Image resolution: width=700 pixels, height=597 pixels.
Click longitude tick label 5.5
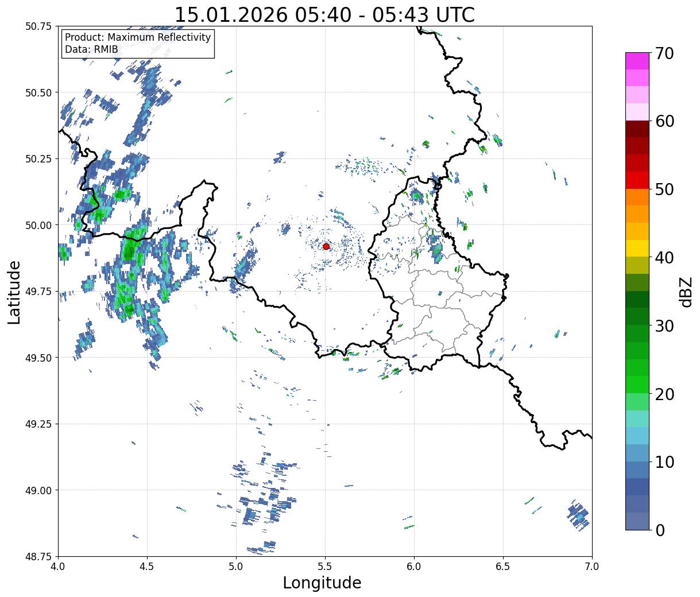pyautogui.click(x=325, y=567)
